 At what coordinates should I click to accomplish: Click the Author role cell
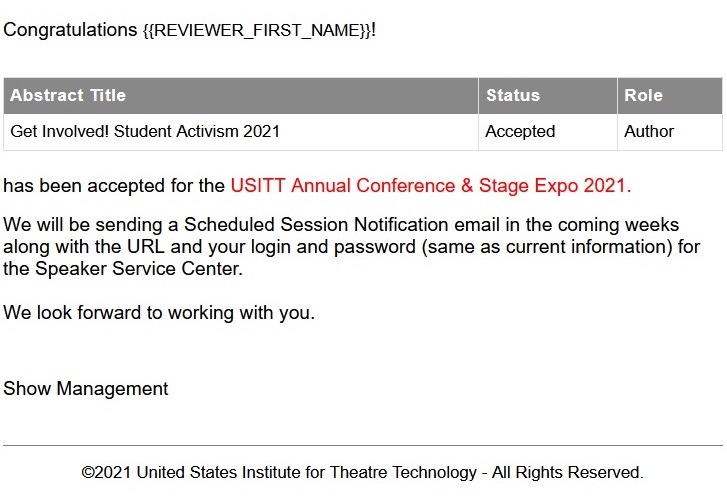click(x=670, y=132)
